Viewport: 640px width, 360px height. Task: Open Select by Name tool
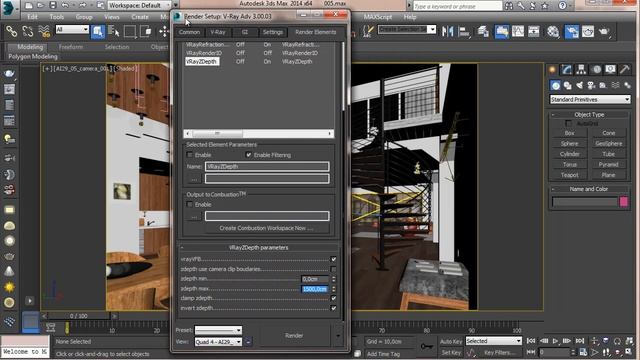pos(113,31)
